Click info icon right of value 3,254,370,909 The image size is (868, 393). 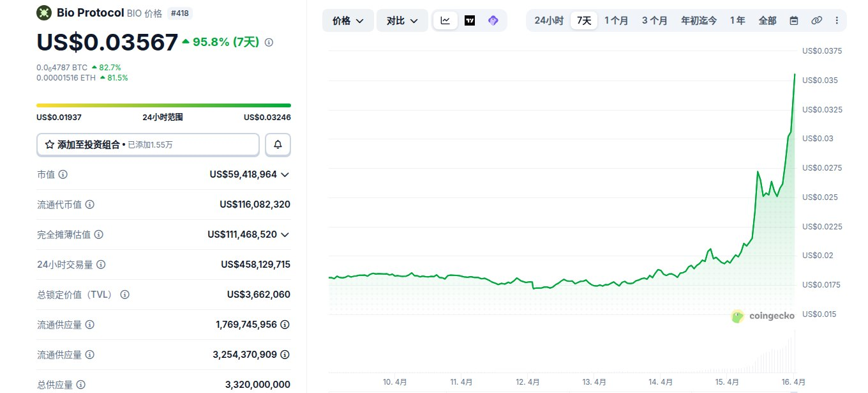click(285, 355)
